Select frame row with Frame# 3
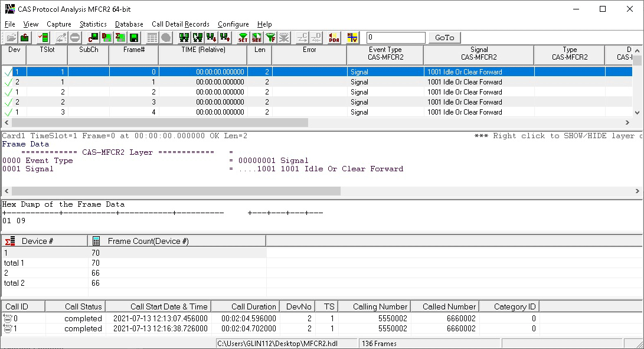Screen dimensions: 644x349 [317, 102]
